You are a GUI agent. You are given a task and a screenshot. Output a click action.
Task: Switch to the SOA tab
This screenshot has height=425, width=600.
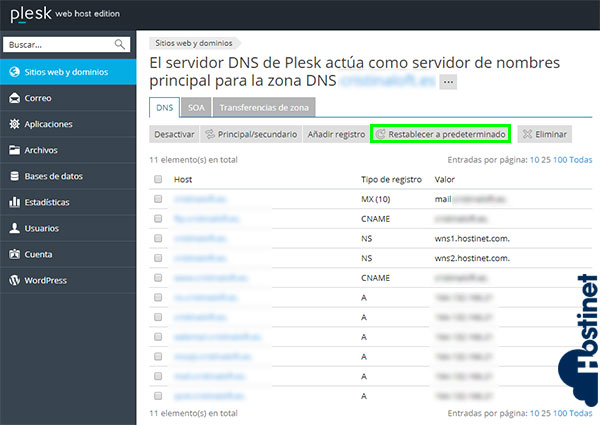[x=196, y=107]
